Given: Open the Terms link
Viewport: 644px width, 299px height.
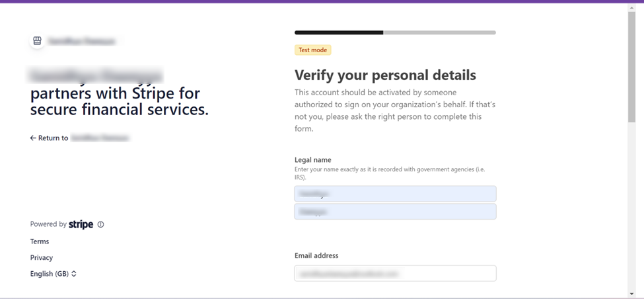Looking at the screenshot, I should click(x=40, y=241).
